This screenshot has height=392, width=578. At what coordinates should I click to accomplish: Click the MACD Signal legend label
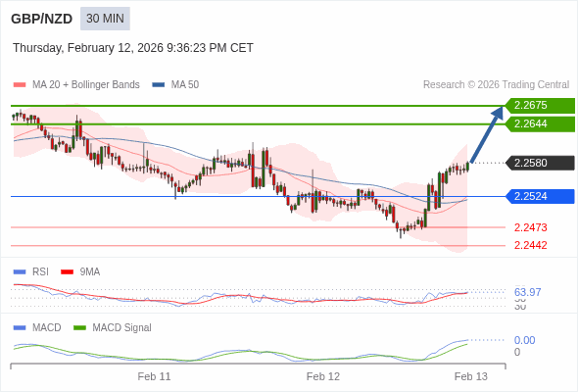click(122, 328)
